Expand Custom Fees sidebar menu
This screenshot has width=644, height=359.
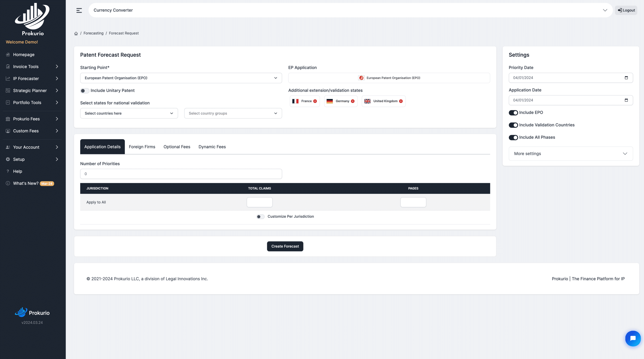(32, 131)
